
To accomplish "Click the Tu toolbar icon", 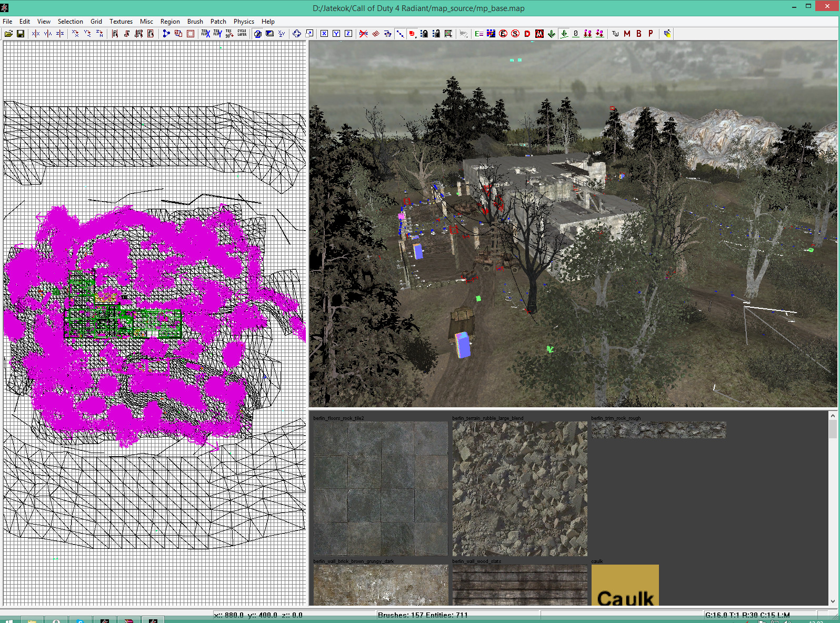I will pyautogui.click(x=615, y=34).
